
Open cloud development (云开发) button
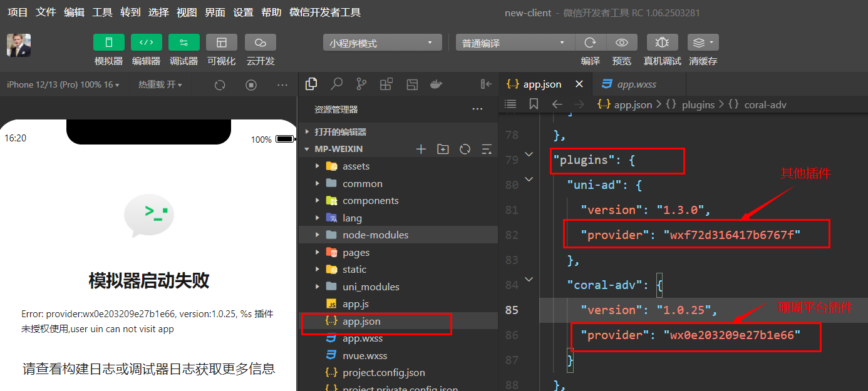point(261,43)
